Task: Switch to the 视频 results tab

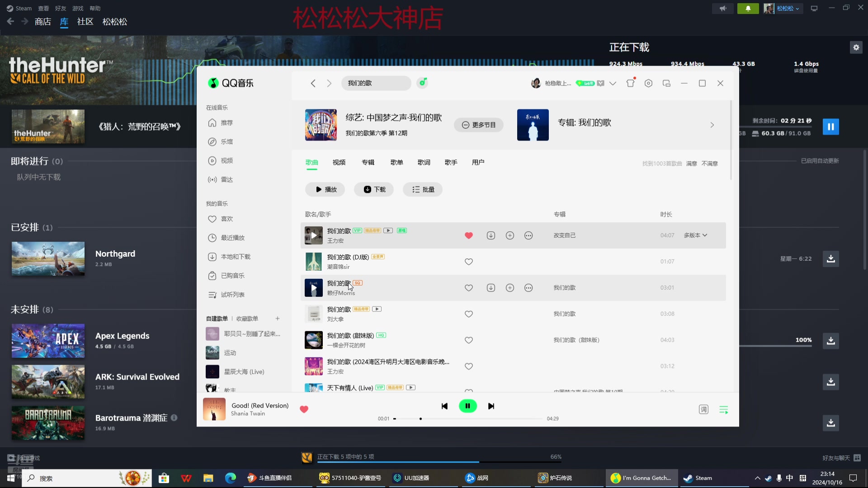Action: click(x=339, y=163)
